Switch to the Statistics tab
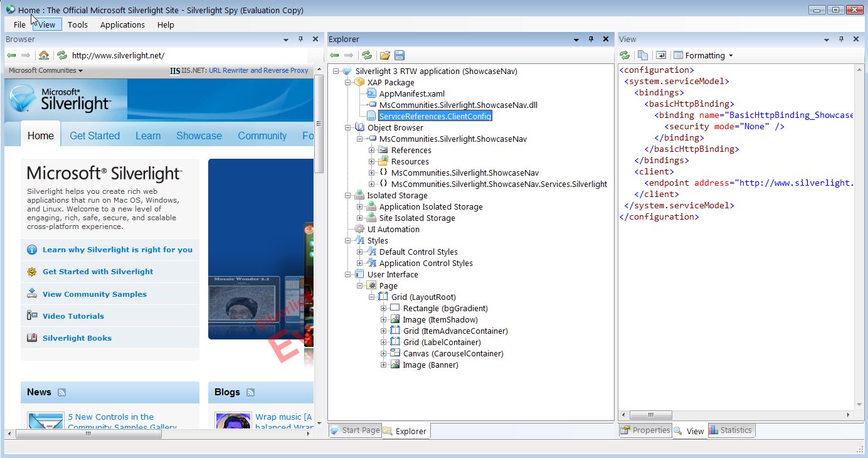 (x=731, y=430)
